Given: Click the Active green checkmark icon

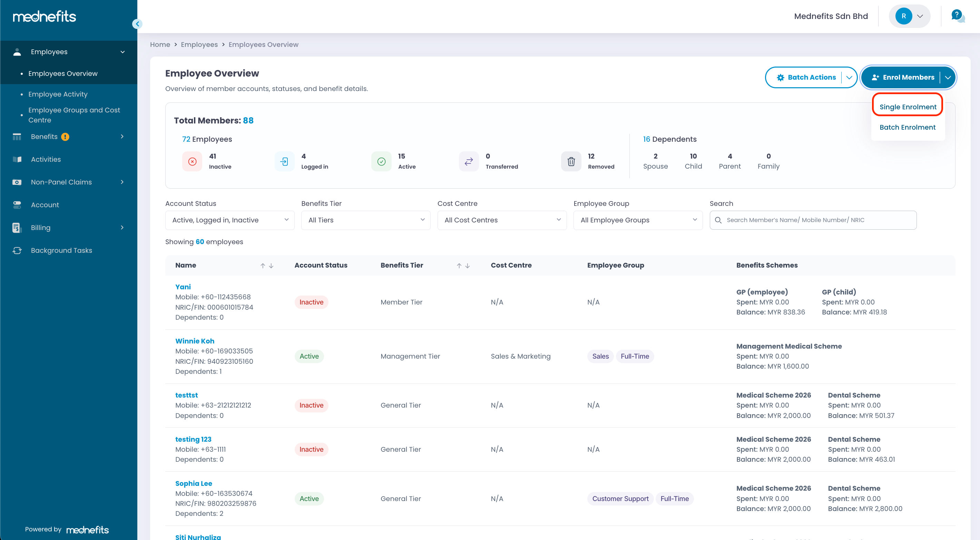Looking at the screenshot, I should tap(381, 162).
